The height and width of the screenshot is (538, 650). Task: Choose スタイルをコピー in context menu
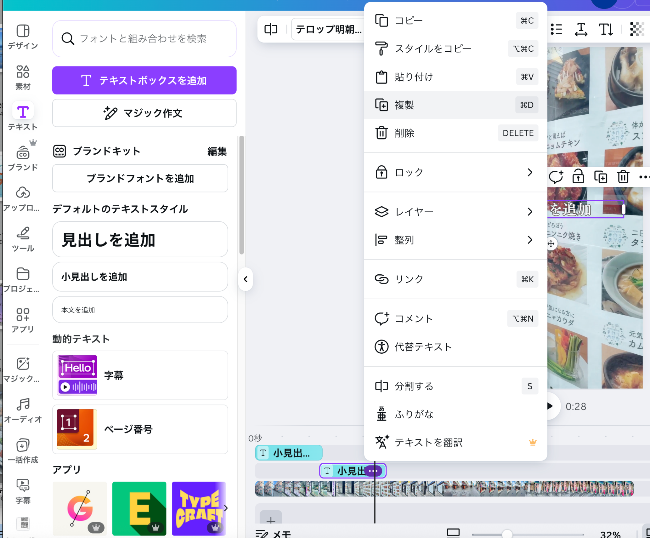(455, 48)
